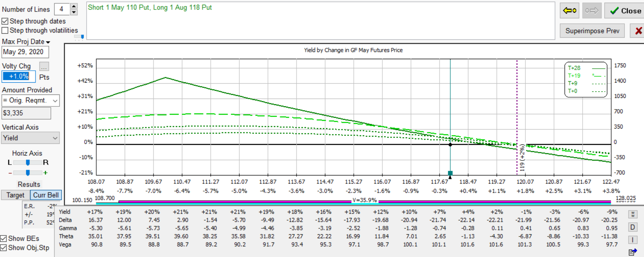This screenshot has height=257, width=644.
Task: Click the T+28 legend entry
Action: point(586,68)
